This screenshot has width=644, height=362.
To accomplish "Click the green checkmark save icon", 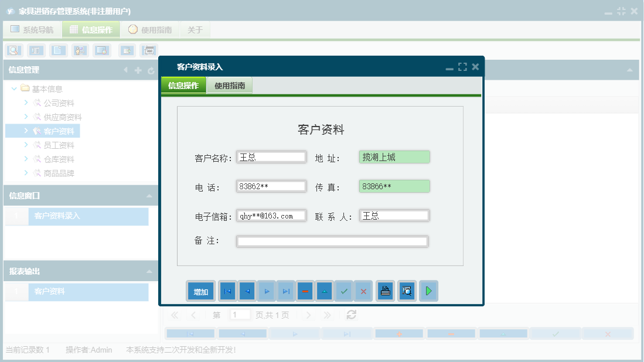I will (x=344, y=291).
